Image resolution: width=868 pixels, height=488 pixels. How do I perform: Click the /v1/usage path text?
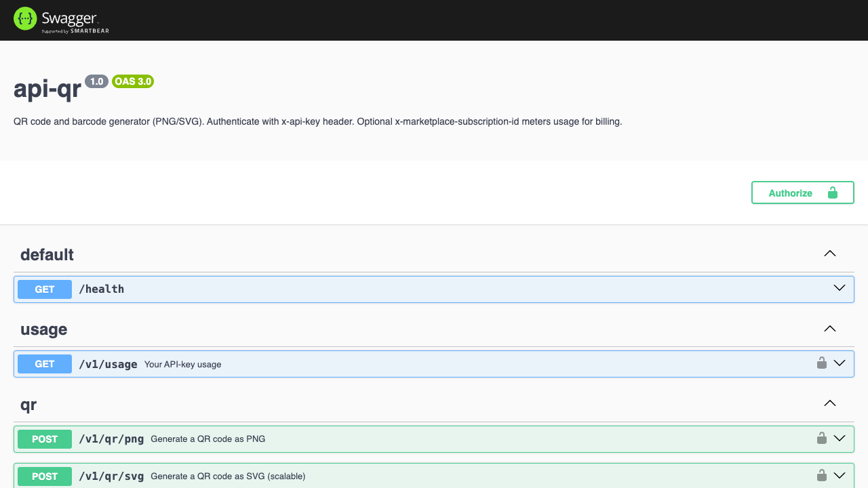(108, 364)
